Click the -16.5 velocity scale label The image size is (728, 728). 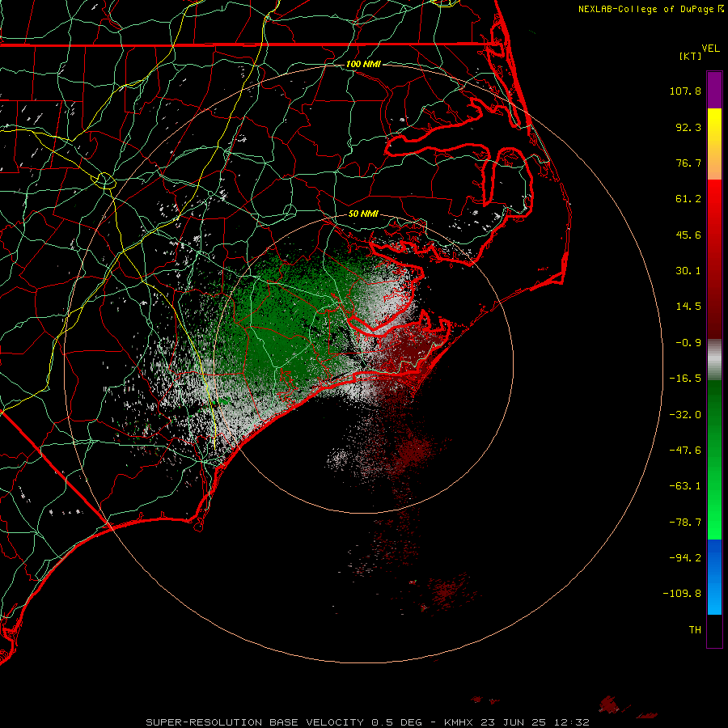pos(685,379)
